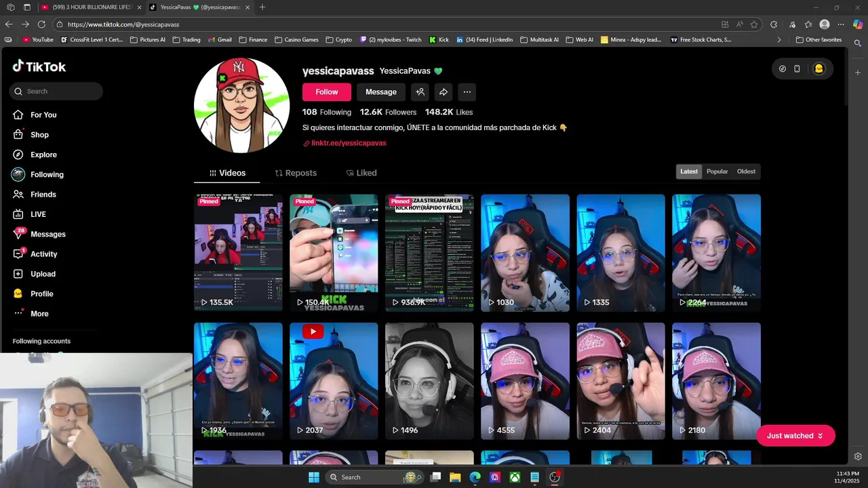The width and height of the screenshot is (868, 488).
Task: Open File Explorer from the taskbar
Action: (455, 477)
